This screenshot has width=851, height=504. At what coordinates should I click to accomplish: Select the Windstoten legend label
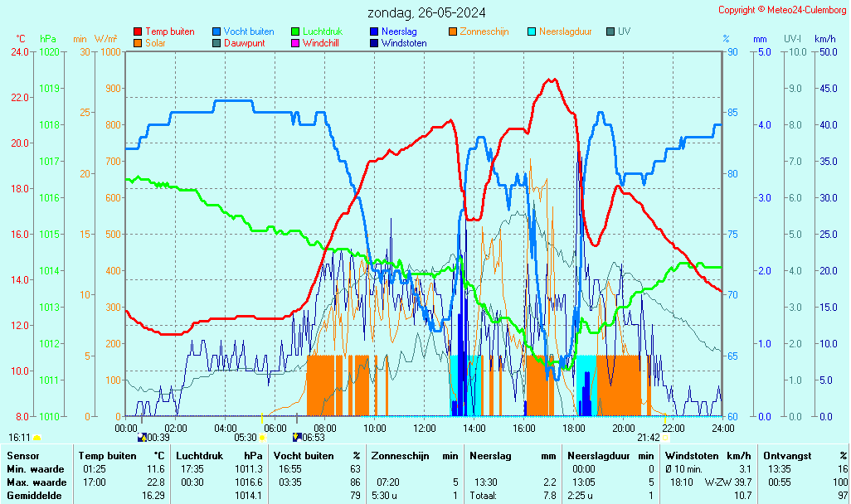(404, 42)
